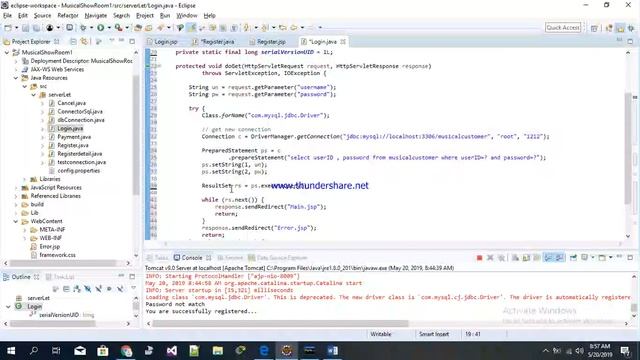Image resolution: width=640 pixels, height=360 pixels.
Task: Open the Task List tab
Action: pyautogui.click(x=60, y=277)
